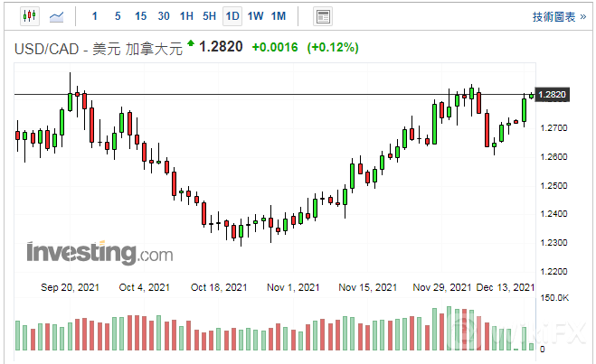
Task: Switch to the 1H interval
Action: point(186,16)
